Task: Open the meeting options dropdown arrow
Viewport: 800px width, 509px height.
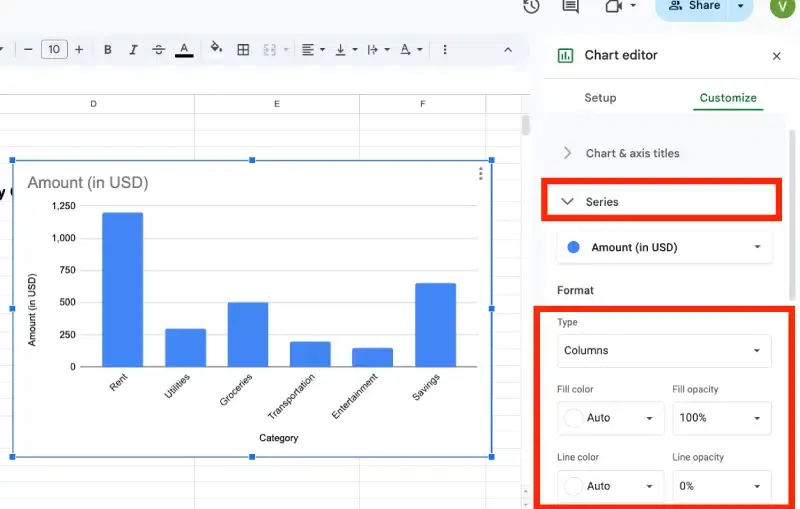Action: pyautogui.click(x=633, y=6)
